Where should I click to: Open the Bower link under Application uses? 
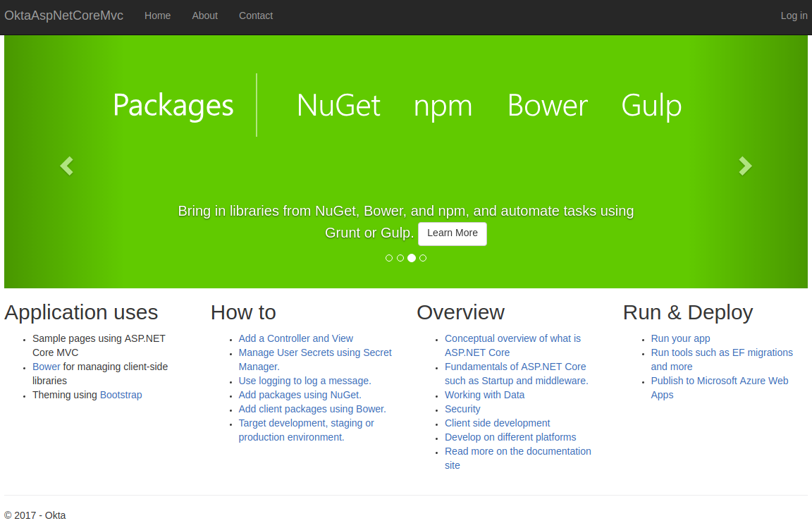[x=47, y=367]
